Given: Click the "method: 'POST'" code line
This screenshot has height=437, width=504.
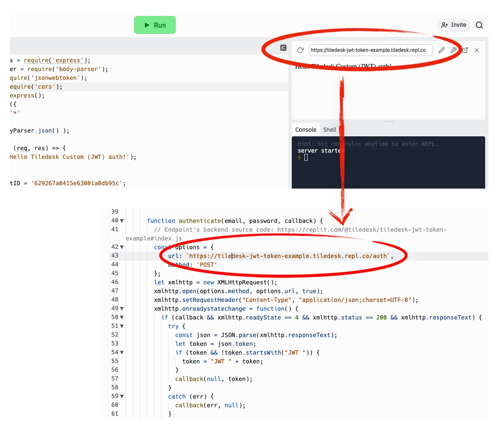Looking at the screenshot, I should (x=193, y=265).
